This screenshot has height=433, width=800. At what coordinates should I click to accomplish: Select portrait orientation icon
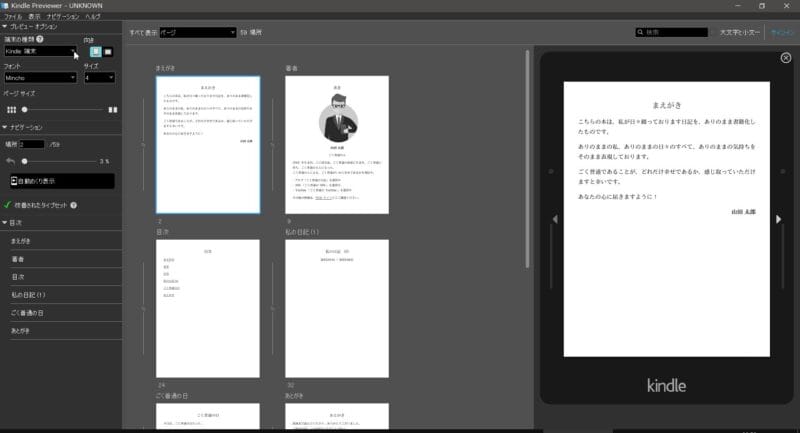(x=95, y=52)
